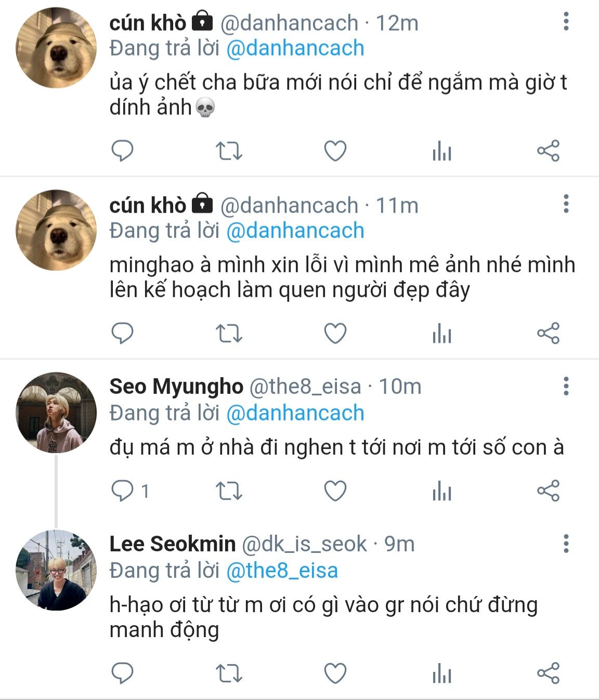Screen dimensions: 599x700
Task: Share Lee Seokmin's tweet
Action: (548, 673)
